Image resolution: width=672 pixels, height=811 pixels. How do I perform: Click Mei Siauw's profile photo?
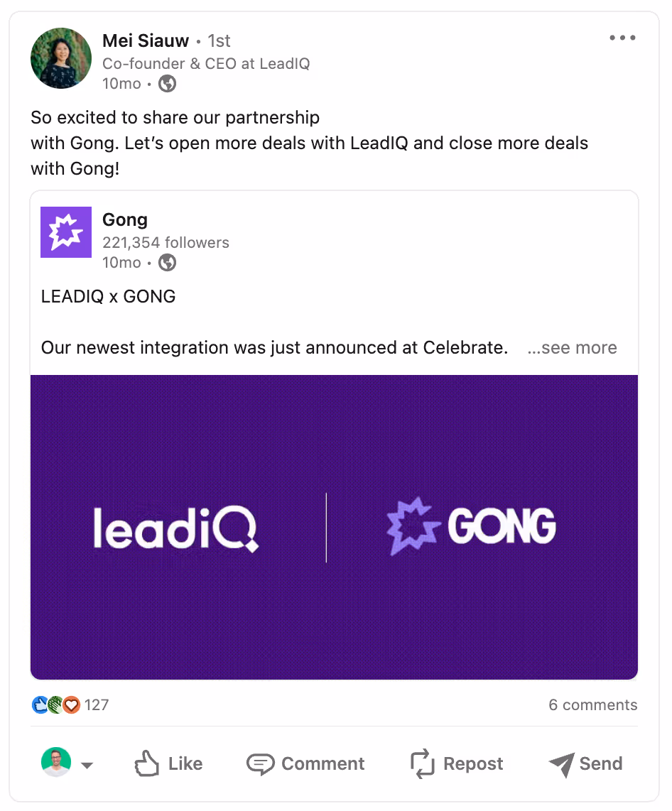coord(61,58)
